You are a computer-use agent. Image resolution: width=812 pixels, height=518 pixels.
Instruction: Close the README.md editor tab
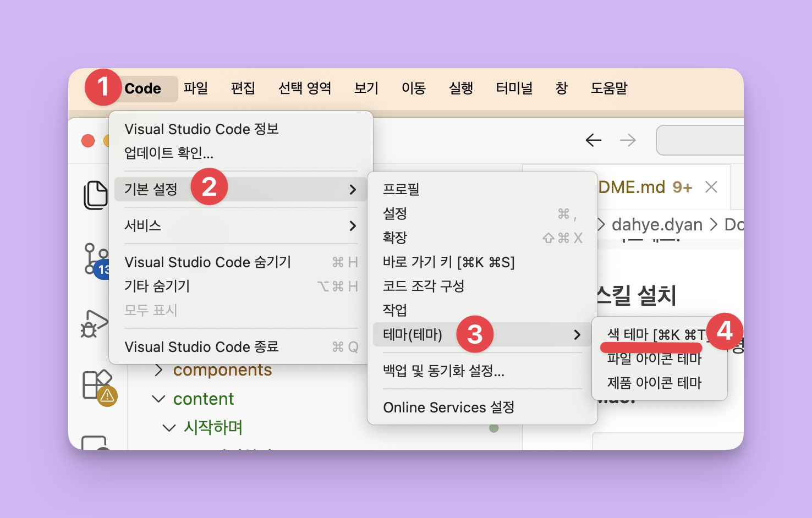point(711,187)
